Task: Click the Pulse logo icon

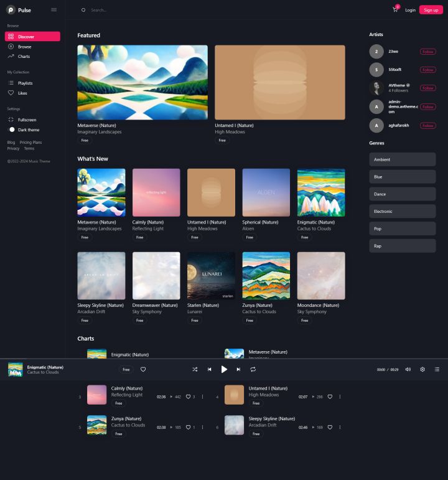Action: click(11, 10)
